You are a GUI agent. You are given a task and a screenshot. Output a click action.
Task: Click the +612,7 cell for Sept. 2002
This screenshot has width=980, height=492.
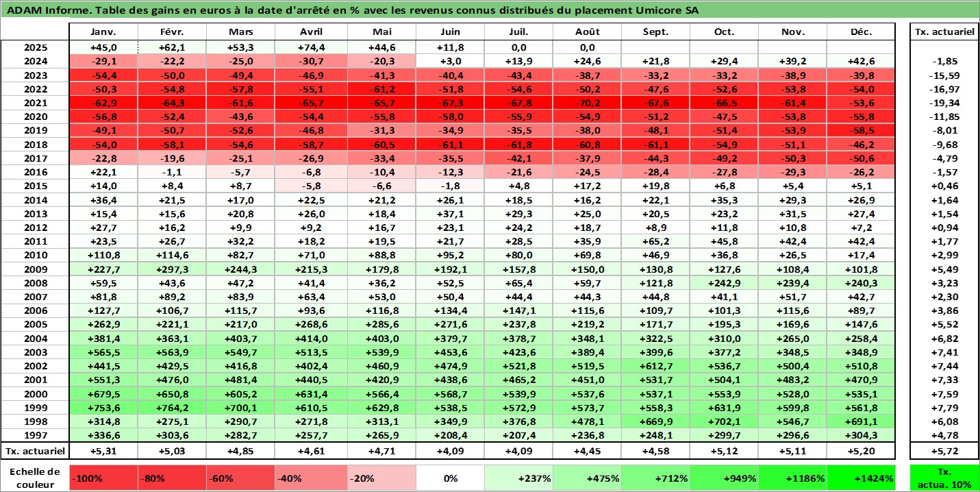click(655, 365)
